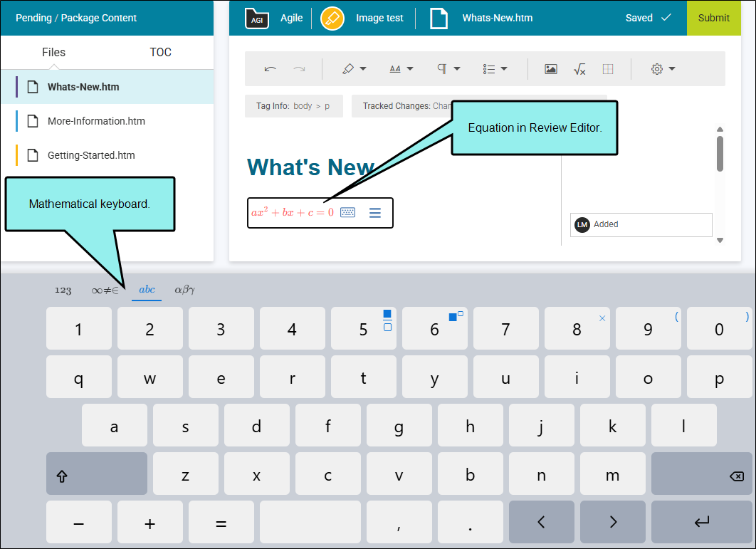Tap the period key
The image size is (756, 549).
(x=470, y=522)
